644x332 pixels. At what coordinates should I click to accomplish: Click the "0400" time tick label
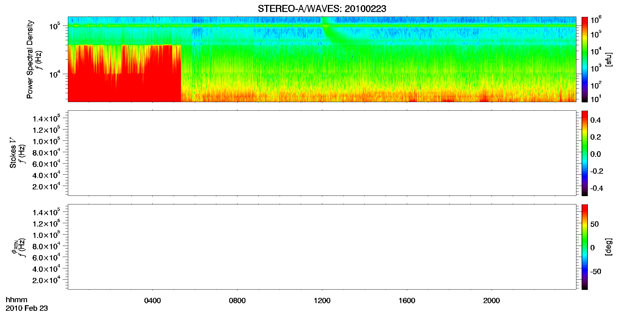pyautogui.click(x=152, y=301)
